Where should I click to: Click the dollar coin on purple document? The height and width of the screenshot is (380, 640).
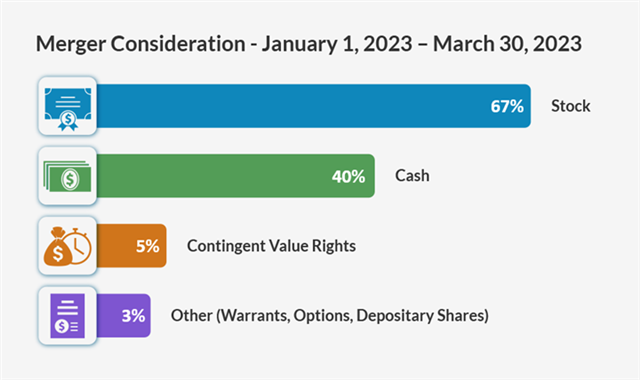tap(62, 326)
